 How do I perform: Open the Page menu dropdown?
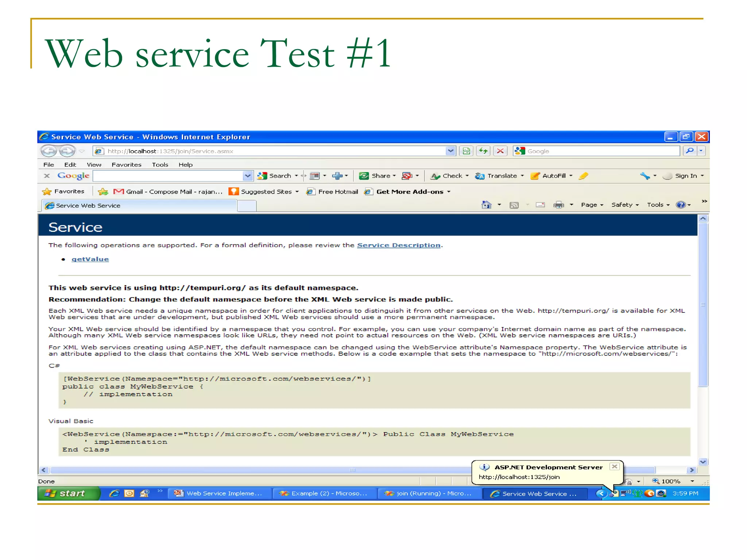[592, 205]
